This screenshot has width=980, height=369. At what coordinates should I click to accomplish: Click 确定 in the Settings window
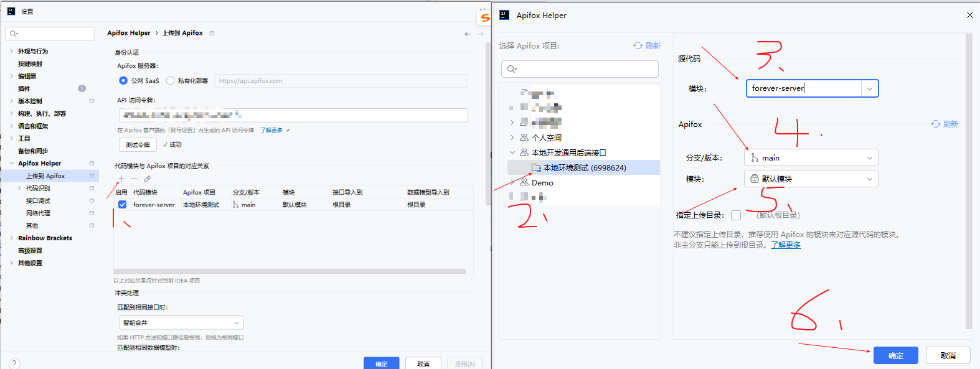382,363
